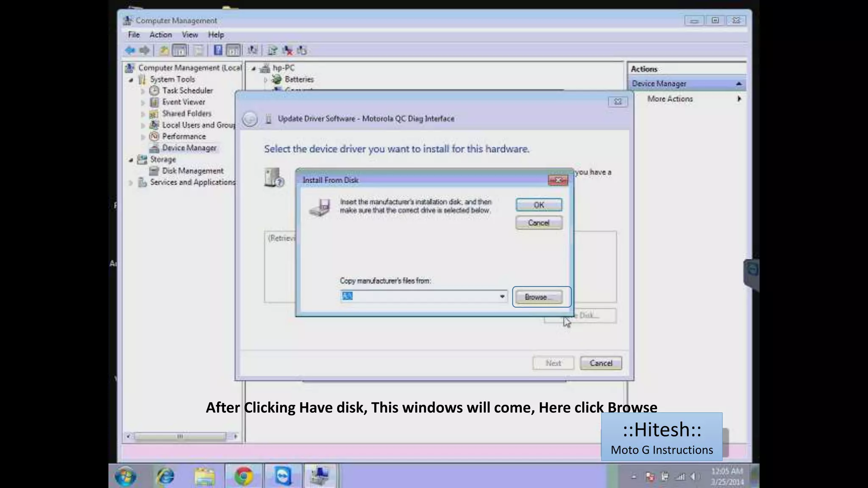
Task: Open Help via the blue question-mark icon
Action: (218, 50)
